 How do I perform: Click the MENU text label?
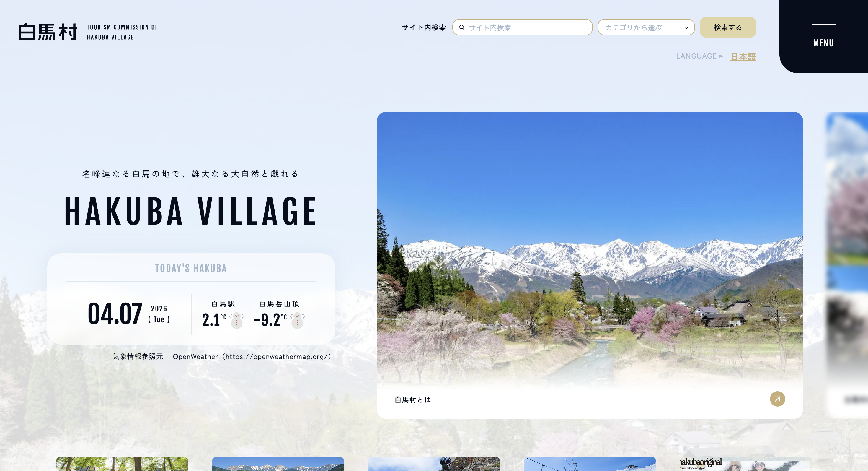[823, 43]
